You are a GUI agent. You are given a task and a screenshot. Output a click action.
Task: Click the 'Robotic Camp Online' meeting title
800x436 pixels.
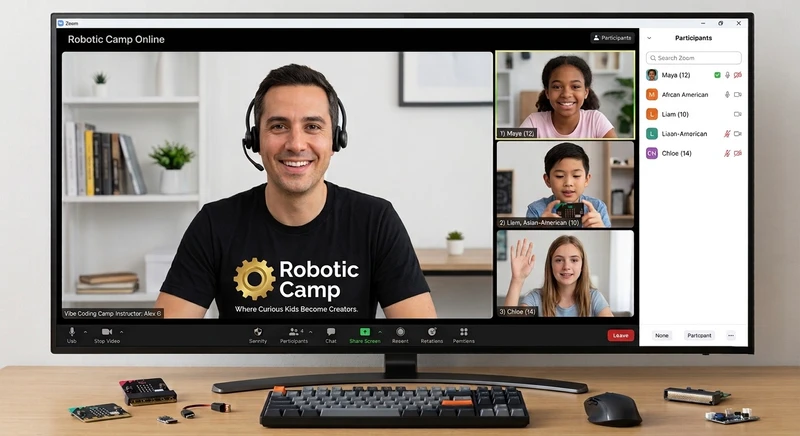116,39
